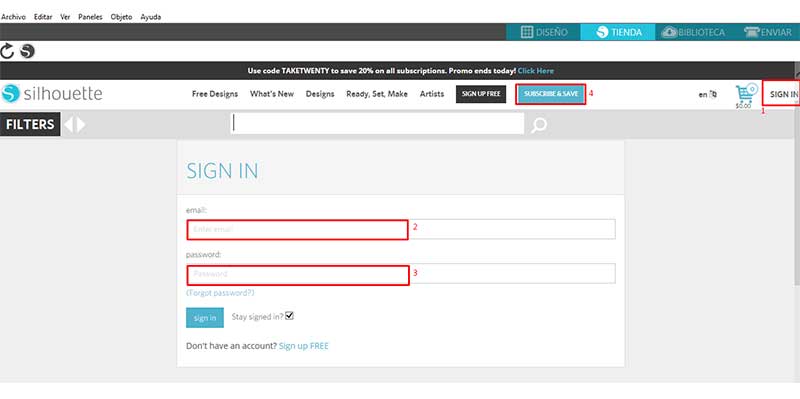The image size is (800, 399).
Task: Open the Designs nav link
Action: (320, 94)
